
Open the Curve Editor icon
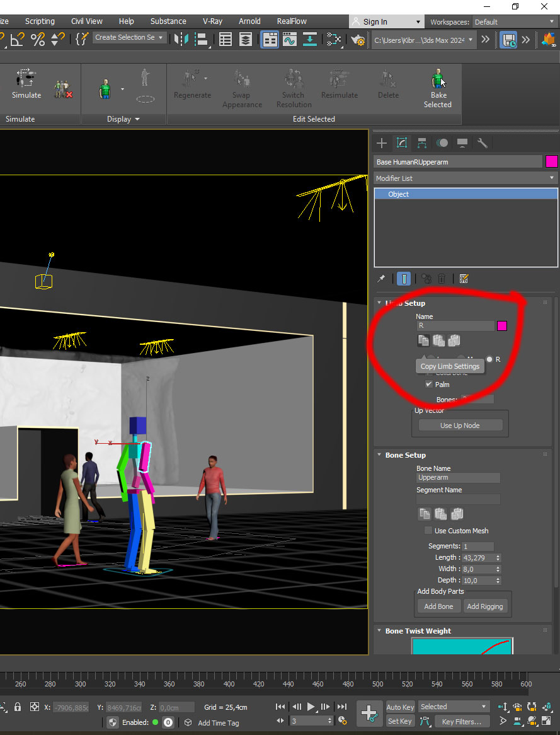(x=290, y=39)
